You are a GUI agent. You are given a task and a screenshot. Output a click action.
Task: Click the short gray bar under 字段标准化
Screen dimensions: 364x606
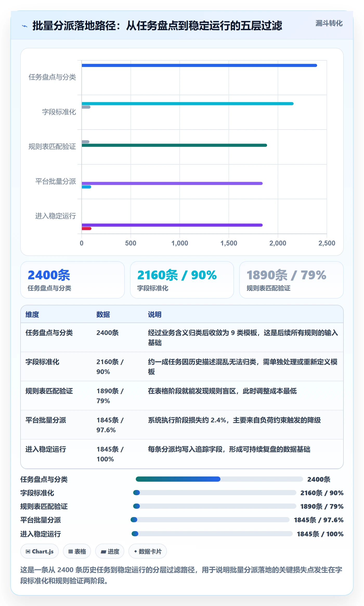pos(86,107)
